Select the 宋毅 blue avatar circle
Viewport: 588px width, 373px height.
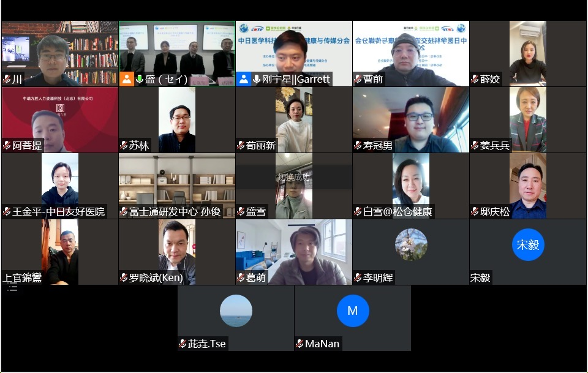click(x=527, y=244)
